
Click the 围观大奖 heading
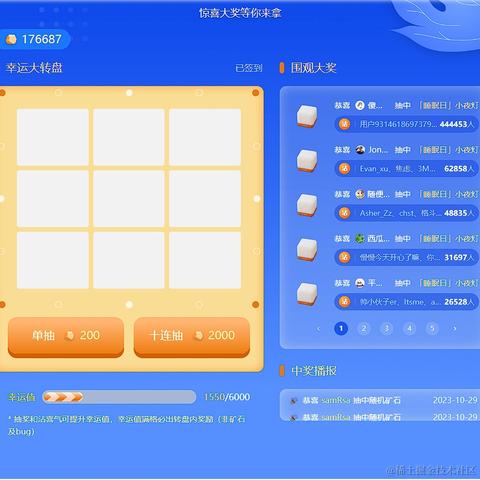click(313, 68)
